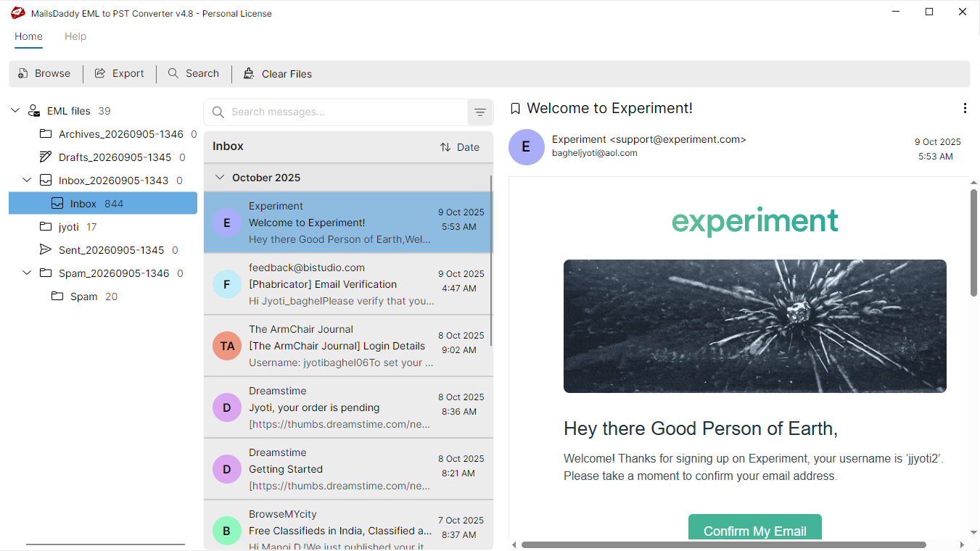980x551 pixels.
Task: Click the EML files storage icon
Action: (34, 111)
